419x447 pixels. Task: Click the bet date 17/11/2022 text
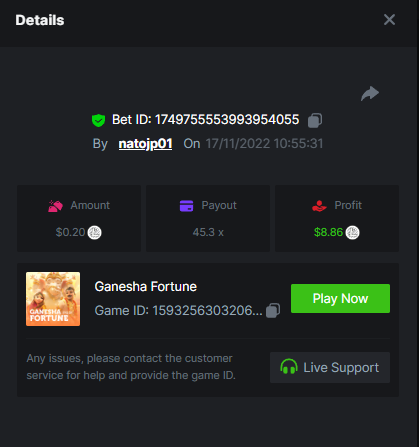(x=238, y=144)
